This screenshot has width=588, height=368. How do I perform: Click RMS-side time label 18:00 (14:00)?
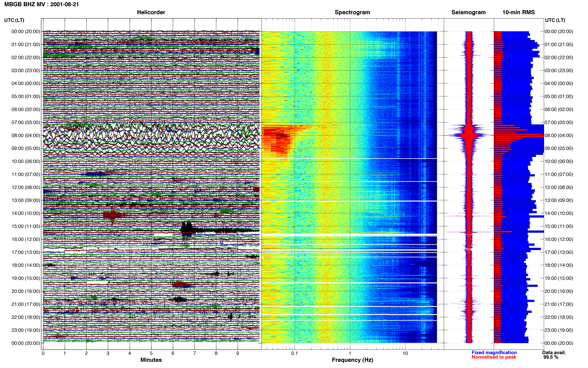click(x=559, y=265)
